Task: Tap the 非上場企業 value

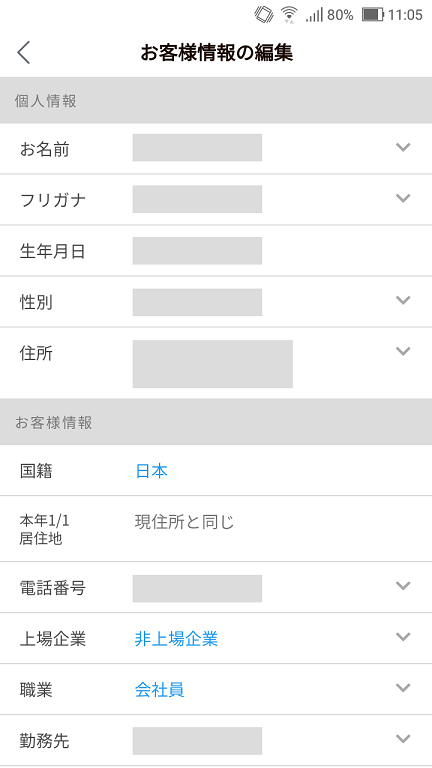Action: [x=176, y=639]
